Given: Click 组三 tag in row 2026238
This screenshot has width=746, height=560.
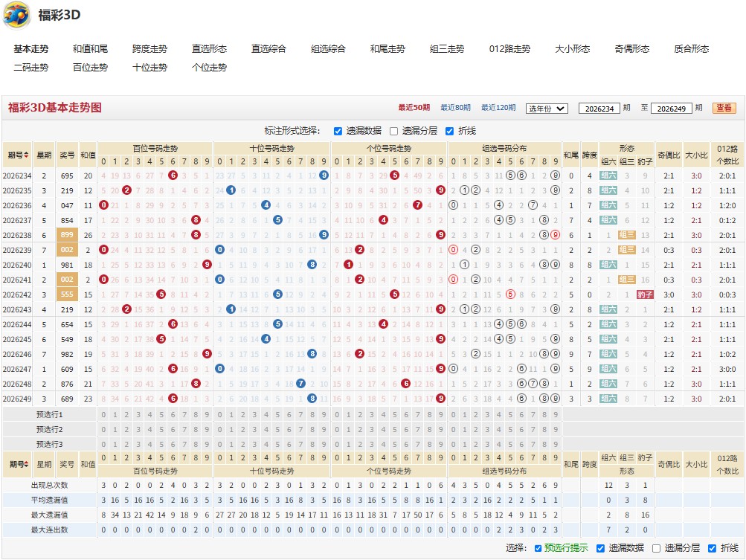Looking at the screenshot, I should pyautogui.click(x=626, y=235).
